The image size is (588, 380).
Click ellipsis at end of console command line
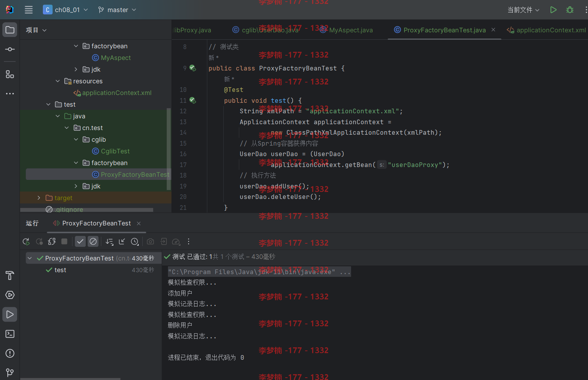click(345, 272)
